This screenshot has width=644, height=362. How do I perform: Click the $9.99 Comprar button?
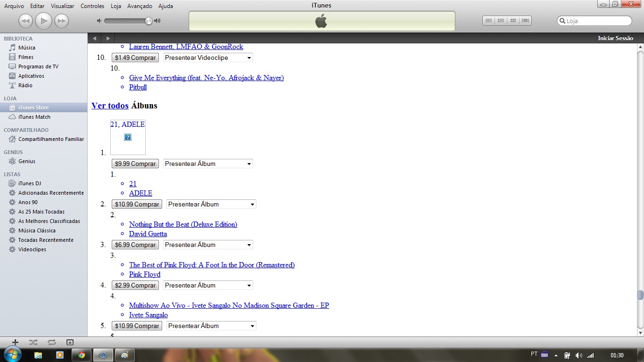point(135,164)
